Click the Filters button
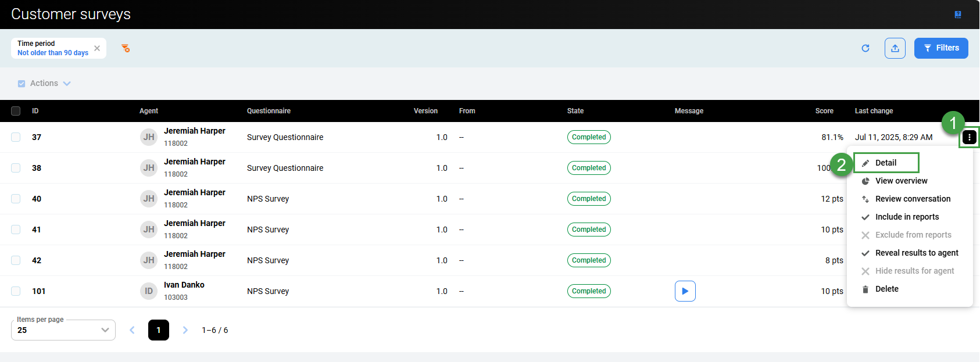The height and width of the screenshot is (362, 980). [940, 48]
